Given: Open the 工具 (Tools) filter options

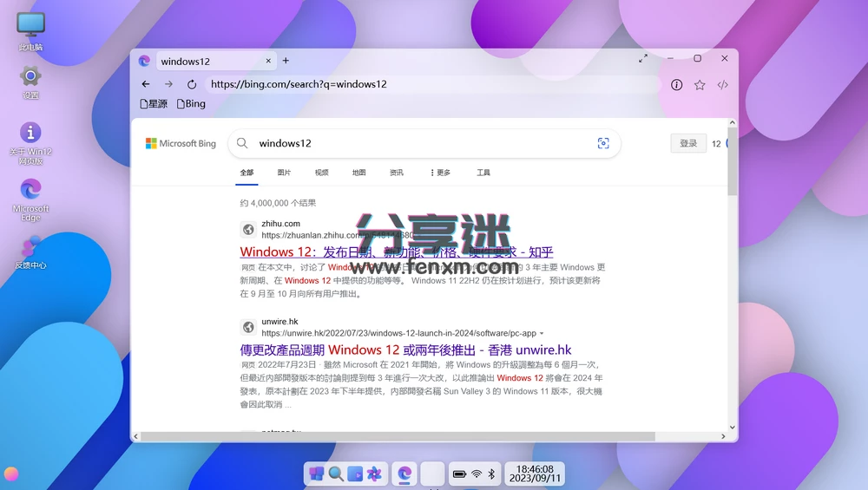Looking at the screenshot, I should click(483, 173).
